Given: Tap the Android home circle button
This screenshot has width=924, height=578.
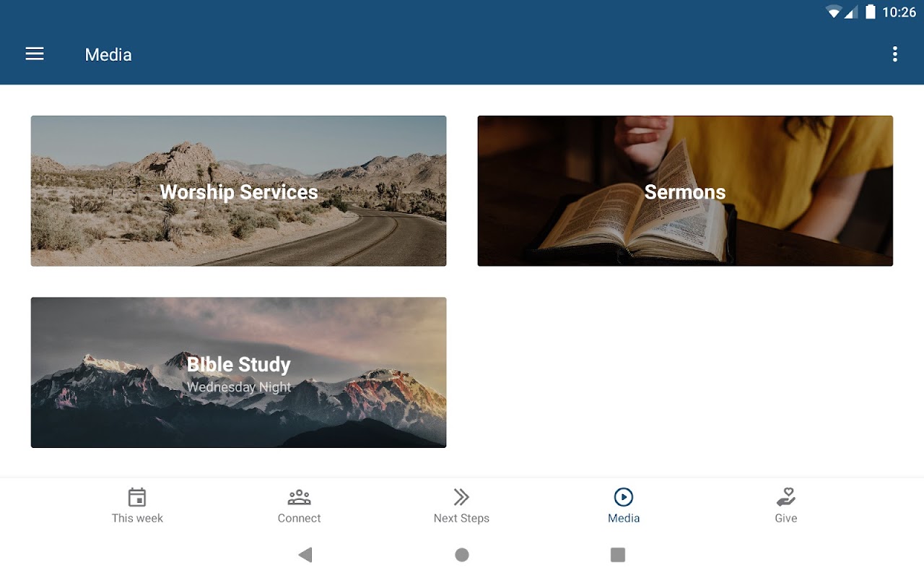Looking at the screenshot, I should pyautogui.click(x=462, y=555).
